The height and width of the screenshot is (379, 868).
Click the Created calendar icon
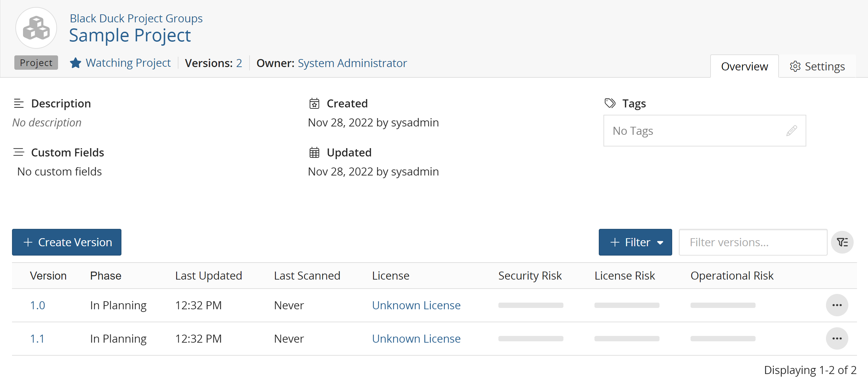314,103
